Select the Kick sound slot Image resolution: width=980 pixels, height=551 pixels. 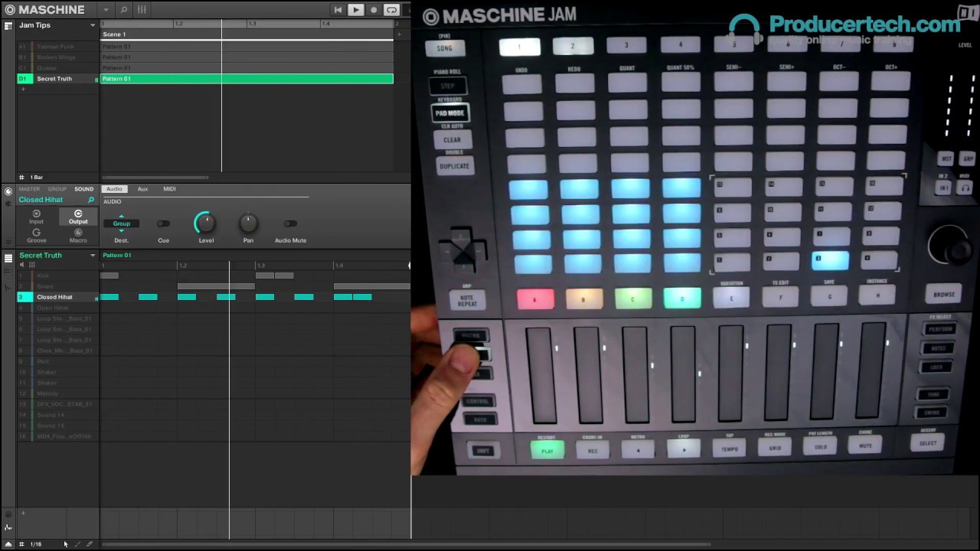(x=58, y=275)
